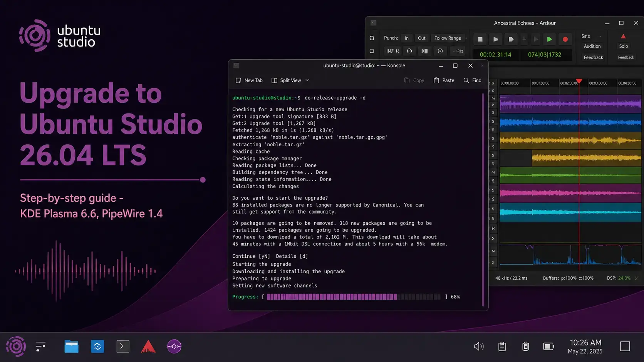This screenshot has width=644, height=362.
Task: Click the Feedback button below Solo
Action: tap(626, 57)
